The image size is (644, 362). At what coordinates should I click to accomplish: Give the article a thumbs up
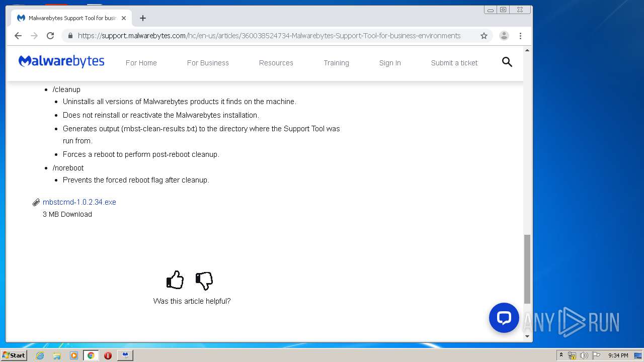tap(175, 280)
